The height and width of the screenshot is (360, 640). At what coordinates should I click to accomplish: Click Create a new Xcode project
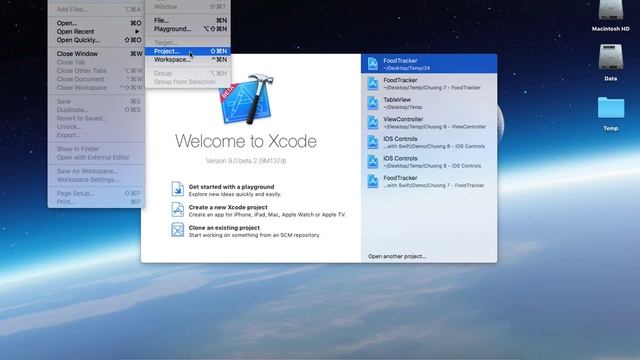pyautogui.click(x=228, y=207)
